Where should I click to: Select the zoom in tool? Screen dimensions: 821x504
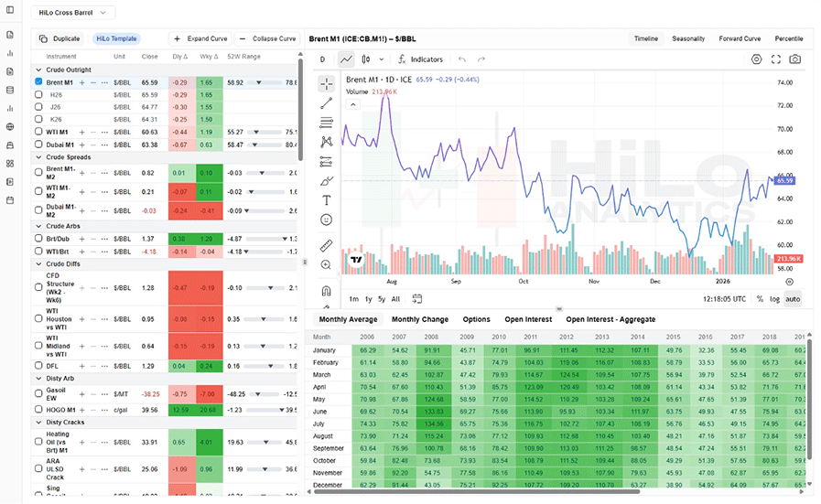326,265
